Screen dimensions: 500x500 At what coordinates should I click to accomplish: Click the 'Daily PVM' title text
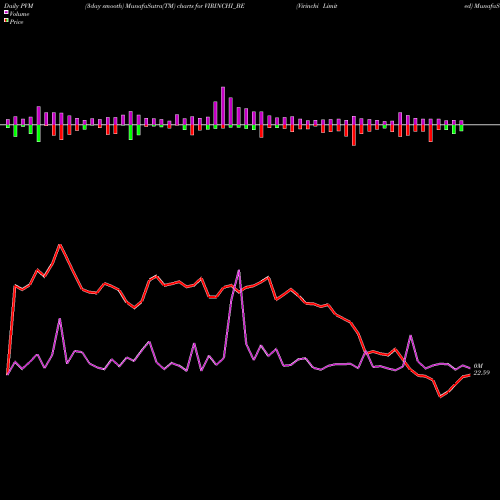coord(19,6)
